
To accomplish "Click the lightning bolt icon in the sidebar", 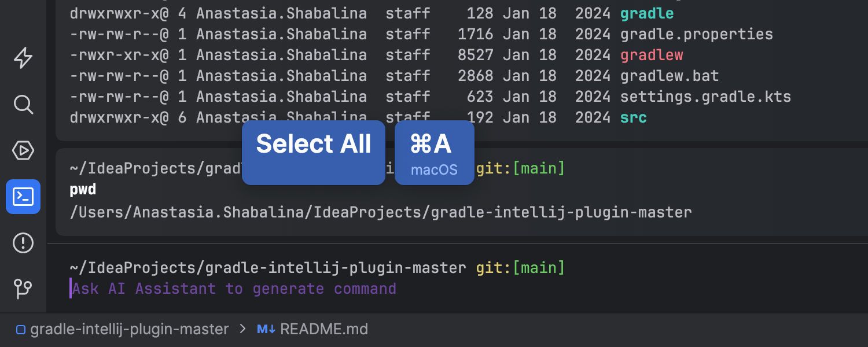I will [x=23, y=58].
